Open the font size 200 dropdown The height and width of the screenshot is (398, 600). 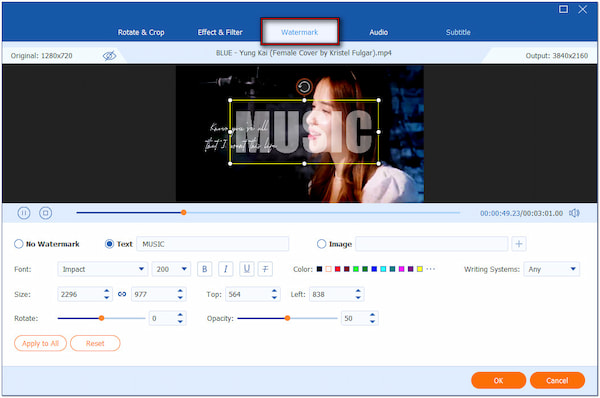click(171, 269)
